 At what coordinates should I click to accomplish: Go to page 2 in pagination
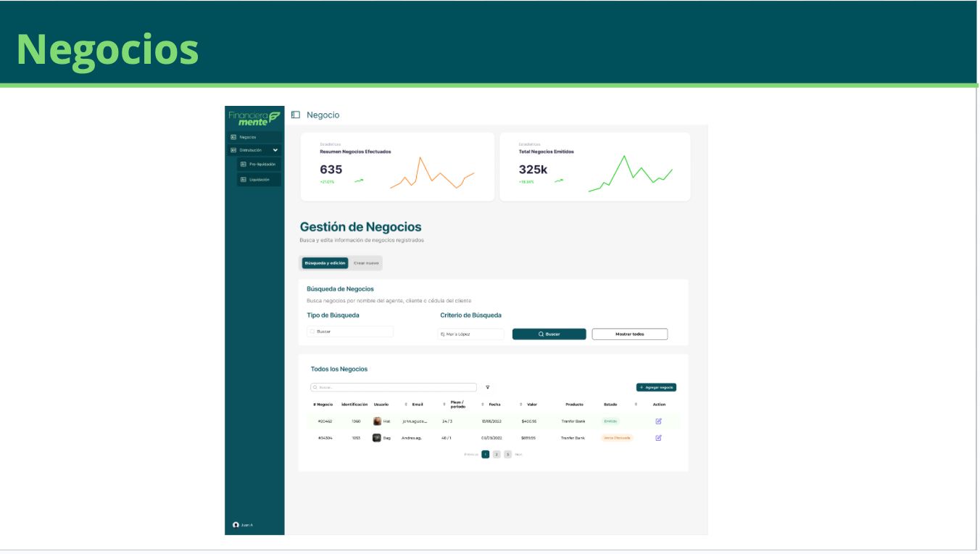[497, 455]
